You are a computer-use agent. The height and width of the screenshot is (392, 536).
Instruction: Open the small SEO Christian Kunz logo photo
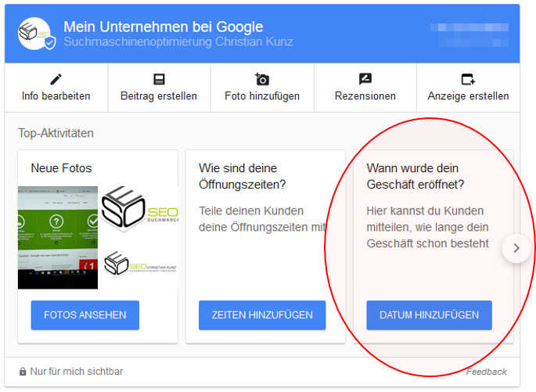coord(140,264)
